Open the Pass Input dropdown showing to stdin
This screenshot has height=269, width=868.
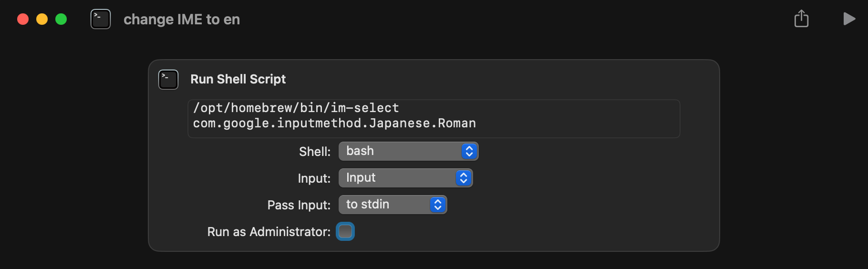click(x=393, y=205)
